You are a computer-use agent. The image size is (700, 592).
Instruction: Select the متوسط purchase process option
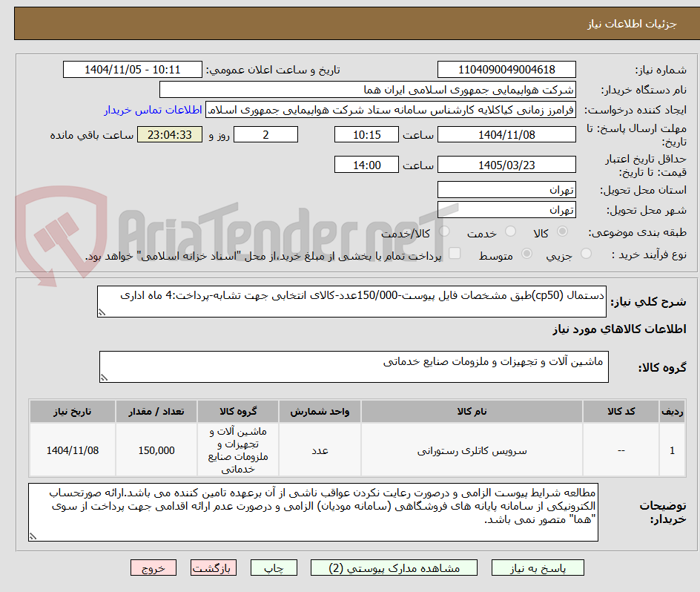point(527,254)
